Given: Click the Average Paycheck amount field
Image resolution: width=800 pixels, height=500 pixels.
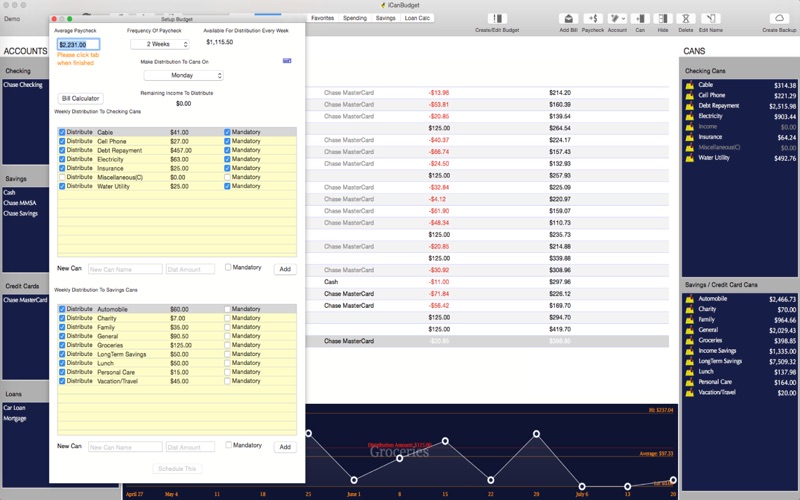Looking at the screenshot, I should click(79, 44).
